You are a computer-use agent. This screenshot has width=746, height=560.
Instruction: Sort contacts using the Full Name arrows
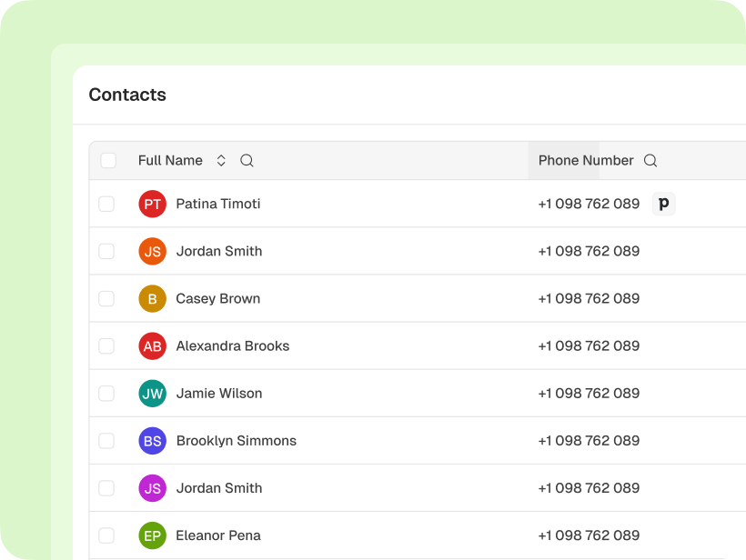click(221, 161)
